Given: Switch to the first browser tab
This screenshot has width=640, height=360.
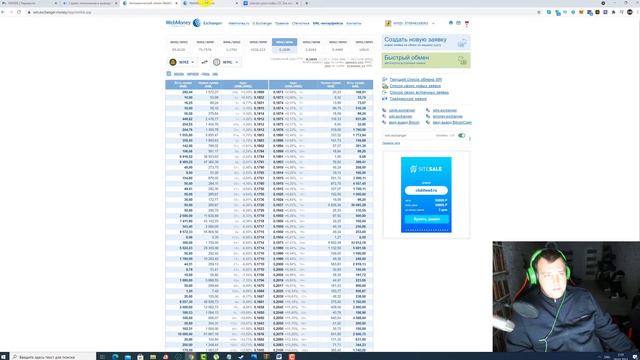Looking at the screenshot, I should point(29,3).
